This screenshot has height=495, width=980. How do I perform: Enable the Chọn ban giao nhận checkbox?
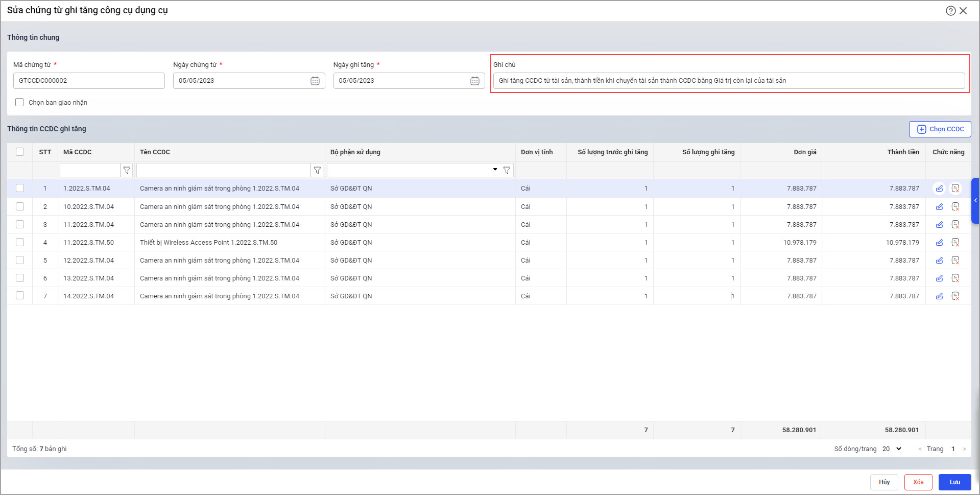pyautogui.click(x=19, y=102)
